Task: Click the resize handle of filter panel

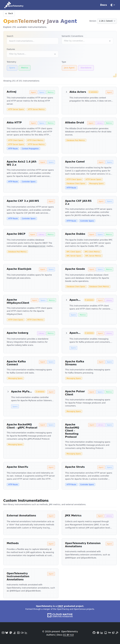Action: click(115, 75)
